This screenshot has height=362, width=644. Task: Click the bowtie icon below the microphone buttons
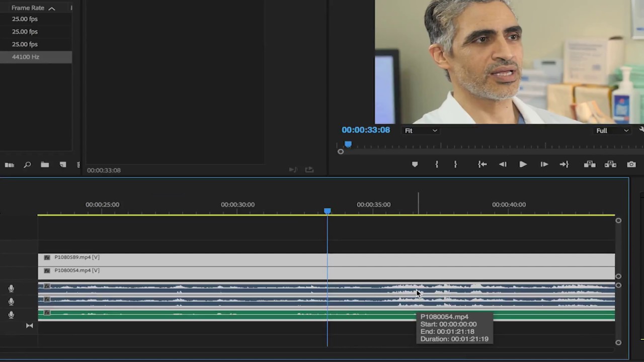pyautogui.click(x=30, y=326)
